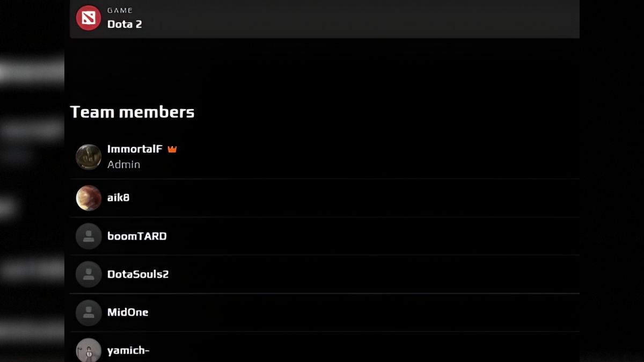The height and width of the screenshot is (362, 644).
Task: Click the orange crown icon beside ImmortalF
Action: pyautogui.click(x=172, y=149)
